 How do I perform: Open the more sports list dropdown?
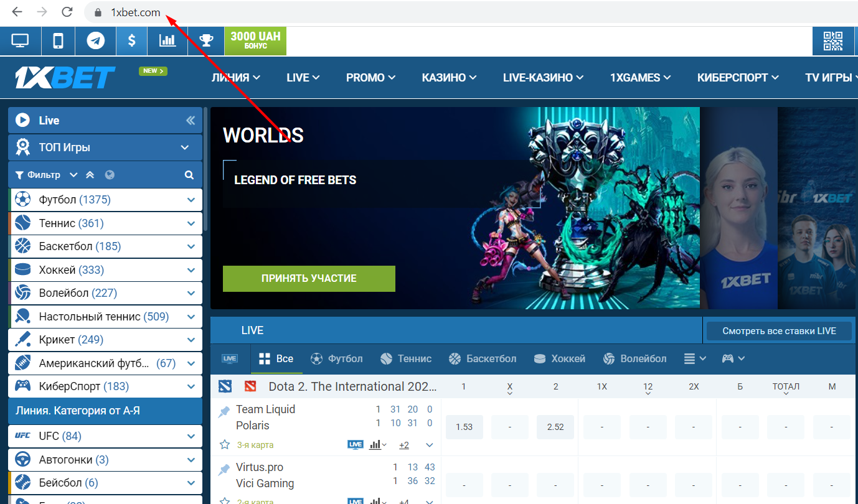click(695, 358)
